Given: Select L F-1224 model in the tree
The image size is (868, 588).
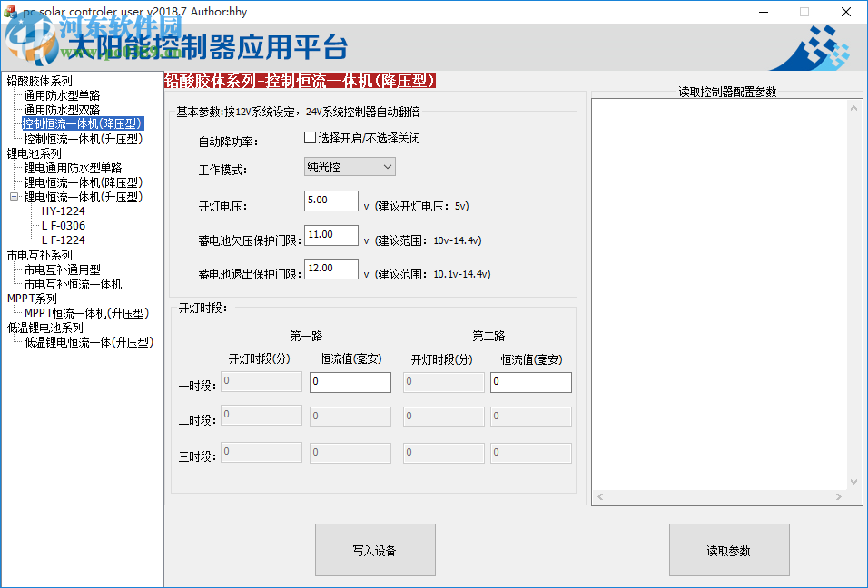Looking at the screenshot, I should pyautogui.click(x=64, y=240).
